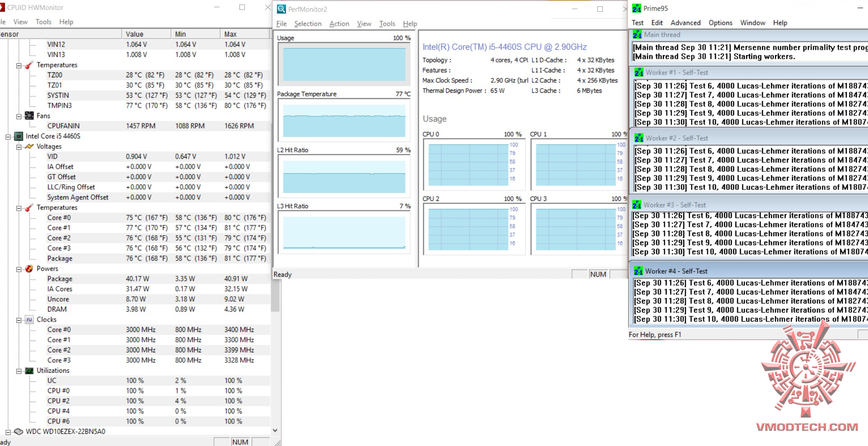Click the Max column header in HWMonitor

(x=245, y=34)
